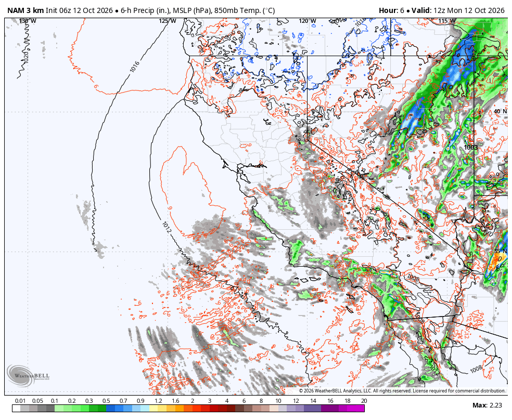Screen dimensions: 512x420
Task: Click the legend label '0.7'
Action: click(x=123, y=401)
